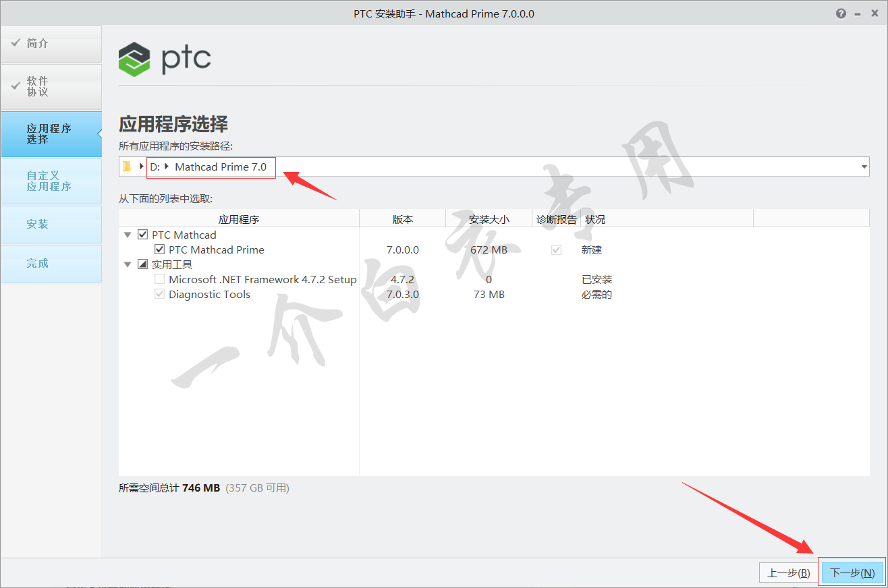The height and width of the screenshot is (588, 888).
Task: Click the 7.0.0.0 version cell
Action: pos(403,249)
